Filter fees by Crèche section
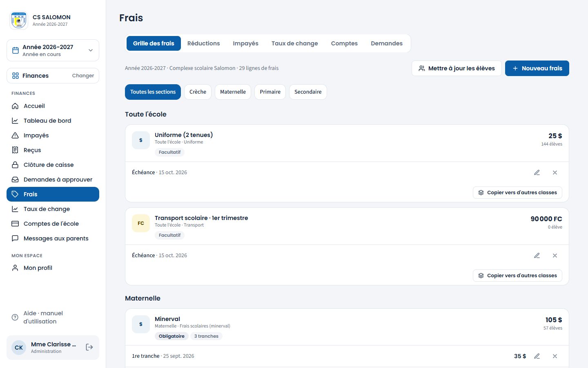This screenshot has height=368, width=588. tap(198, 92)
